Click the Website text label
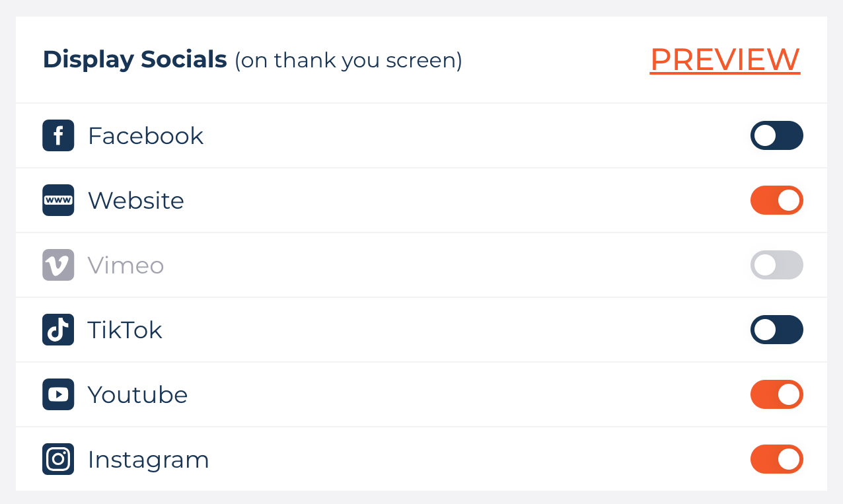The width and height of the screenshot is (843, 504). (x=136, y=200)
